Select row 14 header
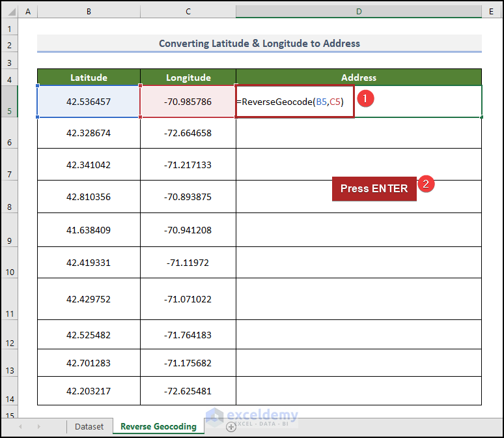 tap(9, 390)
